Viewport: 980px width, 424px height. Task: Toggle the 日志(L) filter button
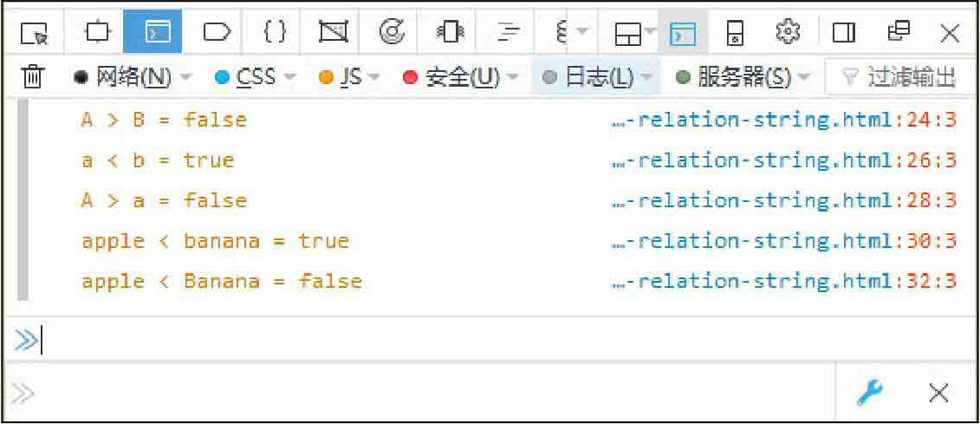coord(588,77)
